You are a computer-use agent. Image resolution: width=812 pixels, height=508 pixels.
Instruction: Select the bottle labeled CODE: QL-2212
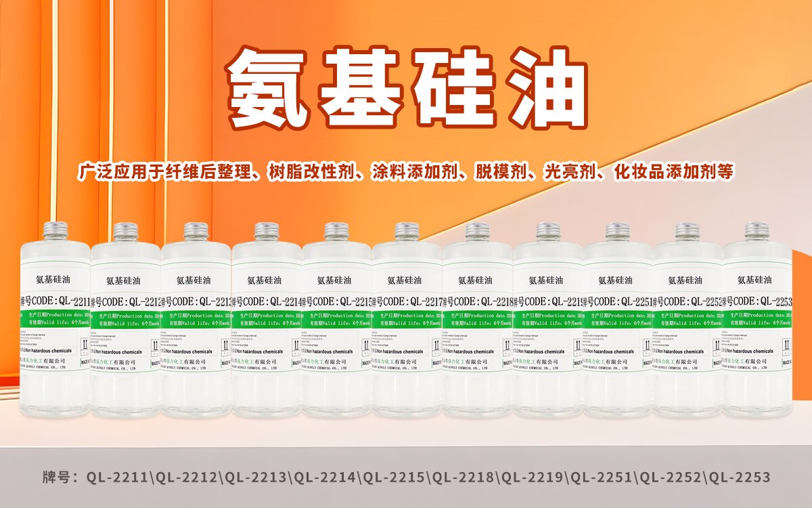(x=125, y=325)
